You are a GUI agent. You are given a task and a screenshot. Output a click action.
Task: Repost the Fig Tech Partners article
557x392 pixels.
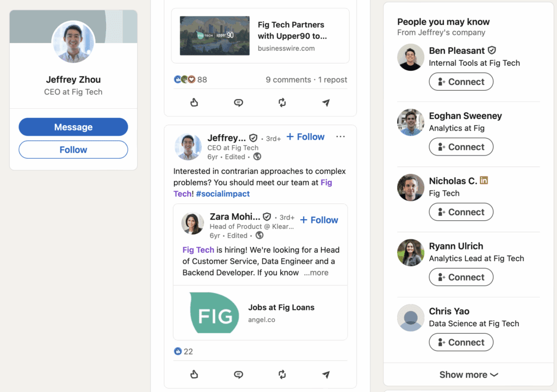[282, 102]
